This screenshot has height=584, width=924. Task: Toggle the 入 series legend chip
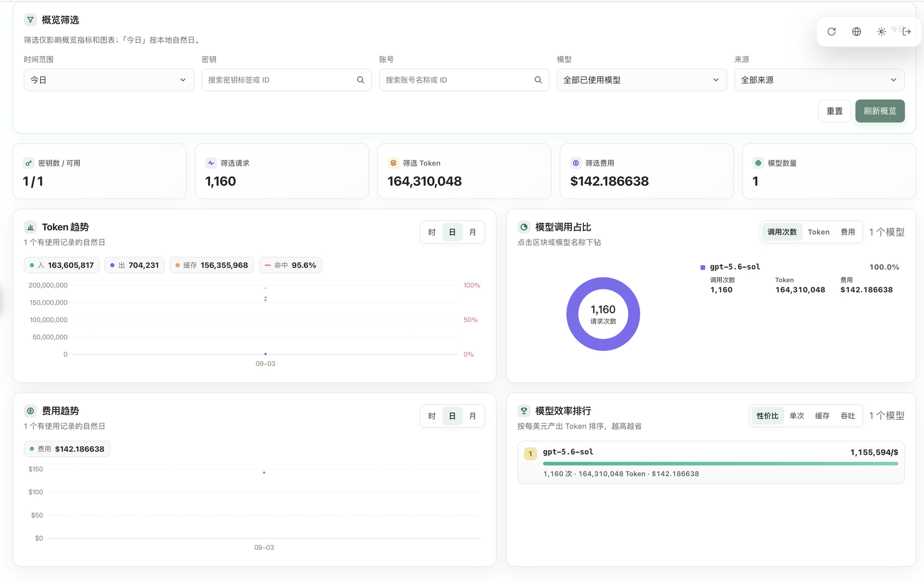click(x=62, y=265)
